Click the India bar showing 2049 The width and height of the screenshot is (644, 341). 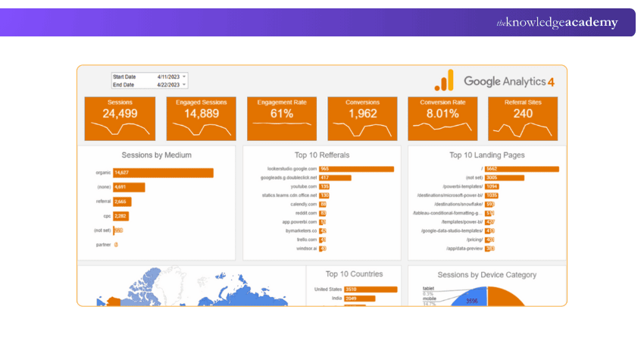pyautogui.click(x=360, y=299)
